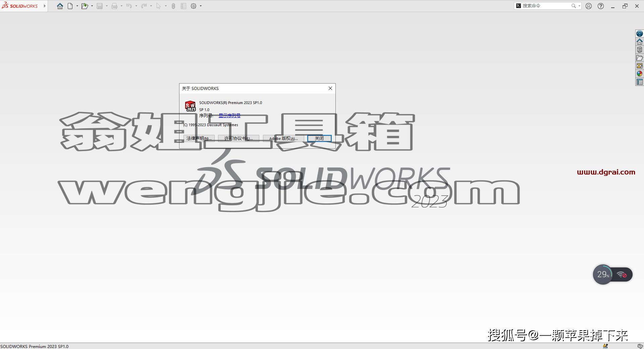The image size is (644, 349).
Task: Click the command prompt icon in search box
Action: [x=519, y=6]
